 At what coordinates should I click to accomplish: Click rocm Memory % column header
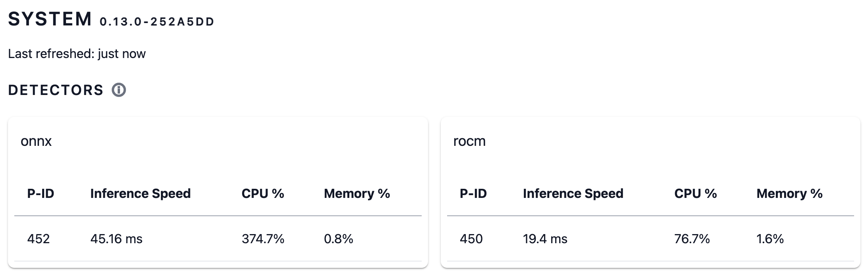pos(789,194)
